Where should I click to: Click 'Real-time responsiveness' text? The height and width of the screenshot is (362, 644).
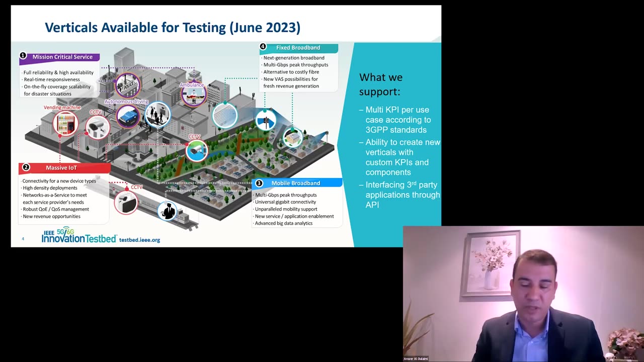[51, 79]
